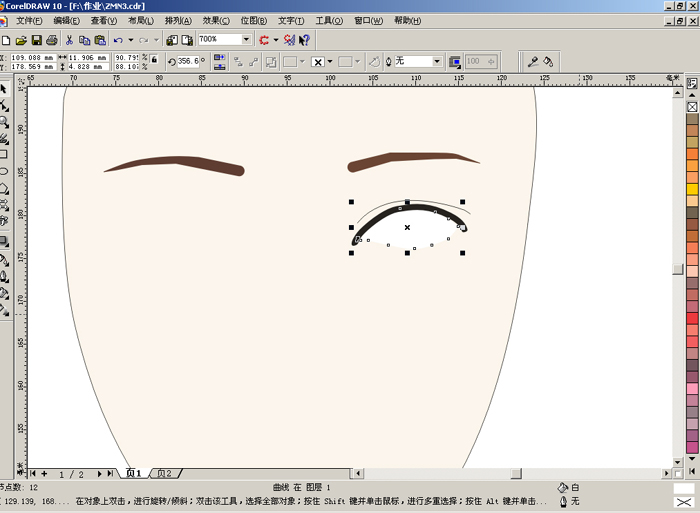
Task: Open the 效果 (Effects) menu
Action: coord(215,20)
